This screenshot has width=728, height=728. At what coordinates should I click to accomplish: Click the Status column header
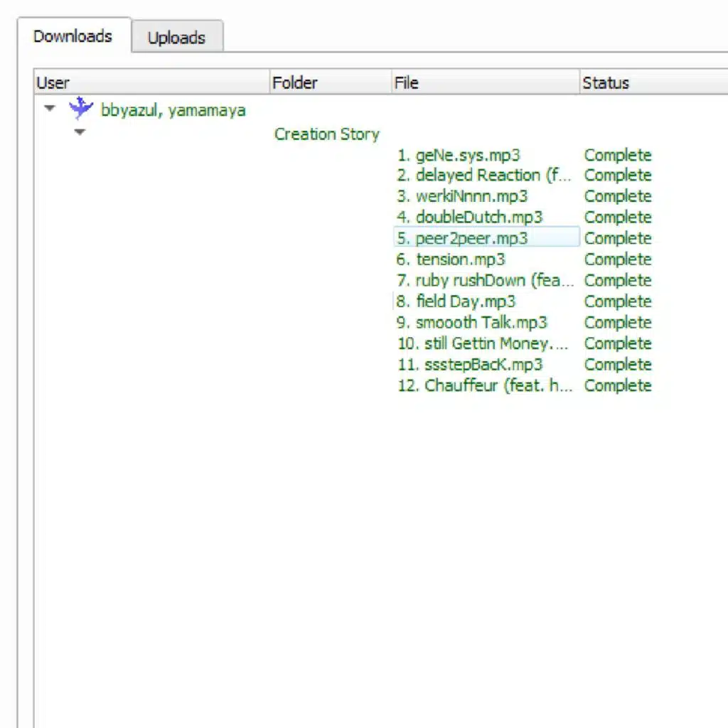pos(651,83)
